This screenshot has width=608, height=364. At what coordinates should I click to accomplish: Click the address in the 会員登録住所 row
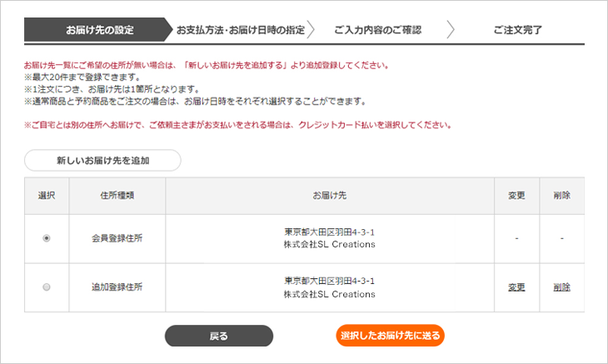point(329,238)
